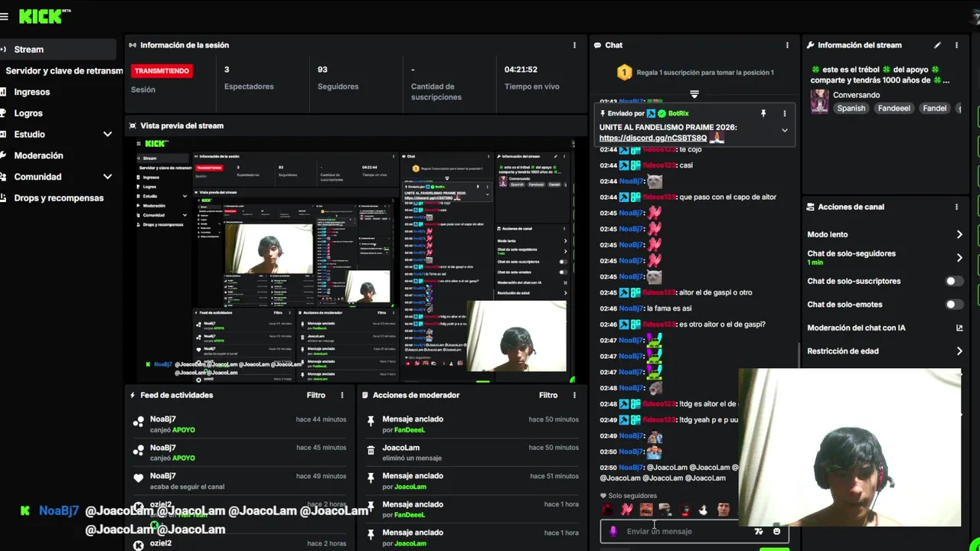The width and height of the screenshot is (980, 551).
Task: Open Acciones de canal three-dot menu
Action: [956, 207]
